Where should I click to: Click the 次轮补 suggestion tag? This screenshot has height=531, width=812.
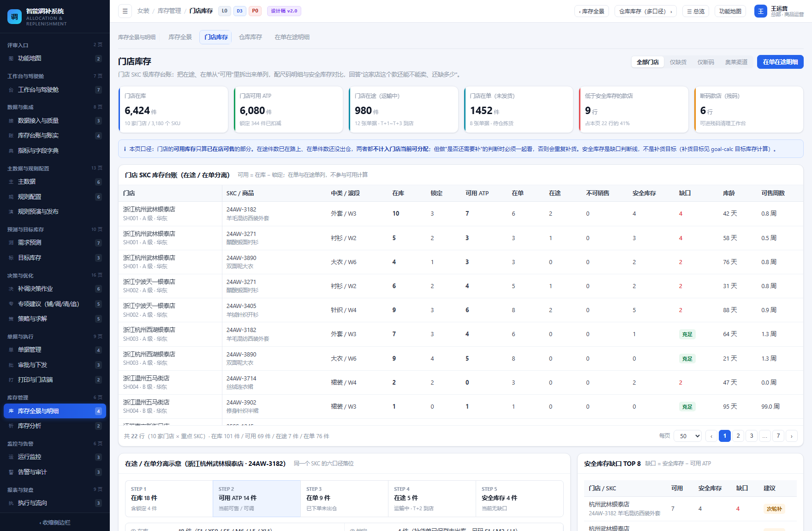pos(774,509)
